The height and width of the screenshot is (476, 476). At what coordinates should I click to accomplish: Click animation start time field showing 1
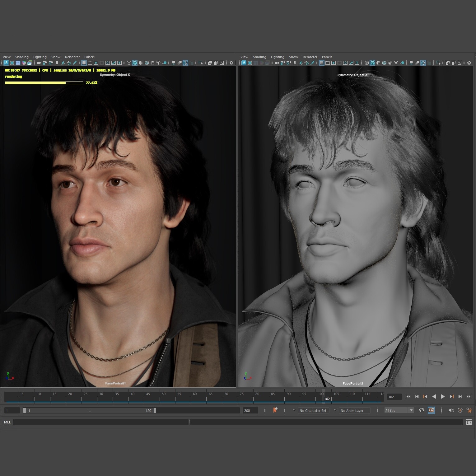[x=12, y=411]
